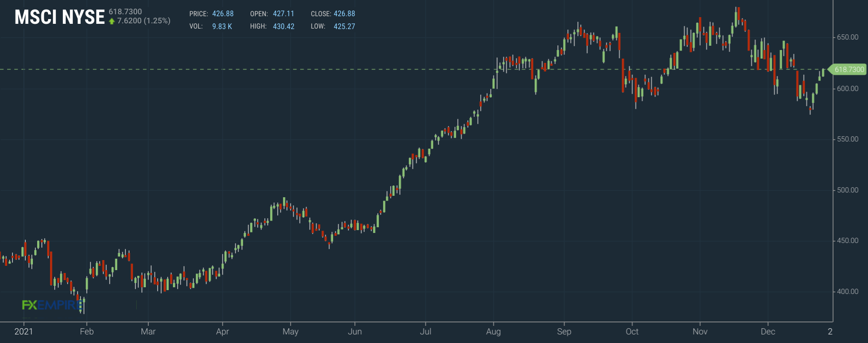
Task: Click the LOW value 425.27
Action: coord(344,26)
